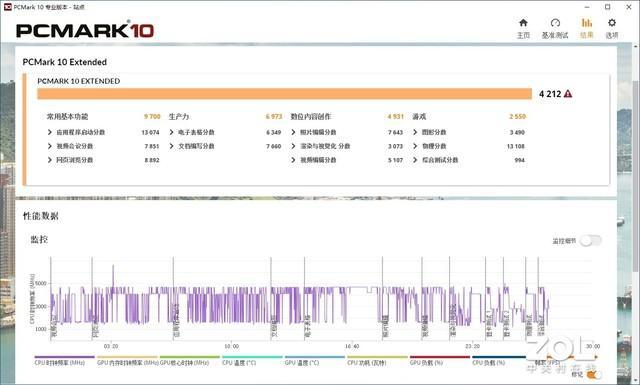Expand the photo editing score (7 643) row
This screenshot has height=385, width=640.
347,132
